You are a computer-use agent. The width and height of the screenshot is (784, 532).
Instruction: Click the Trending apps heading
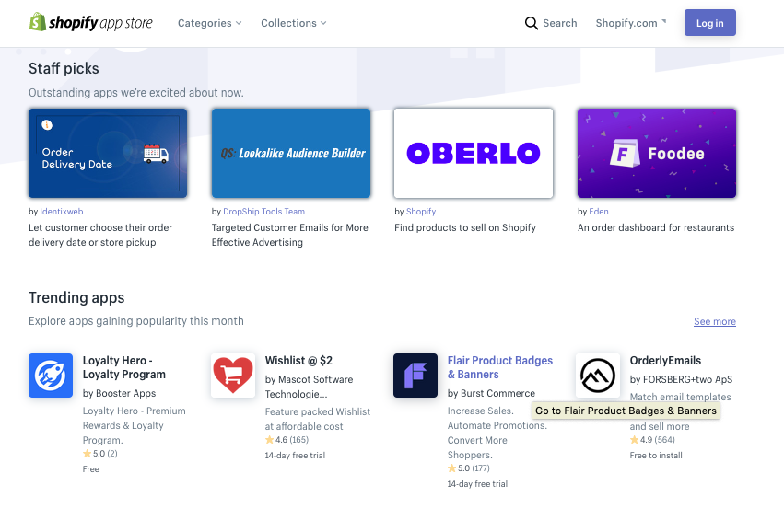click(x=76, y=297)
